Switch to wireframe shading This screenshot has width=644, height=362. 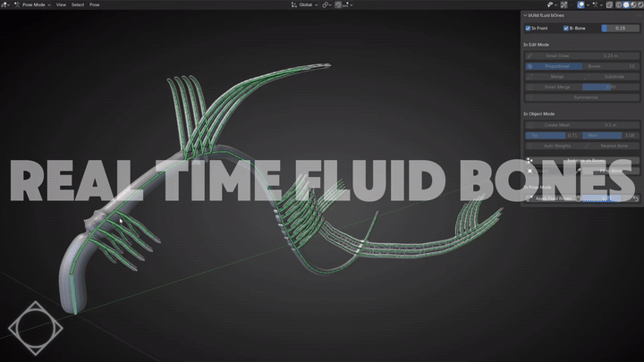(x=619, y=4)
